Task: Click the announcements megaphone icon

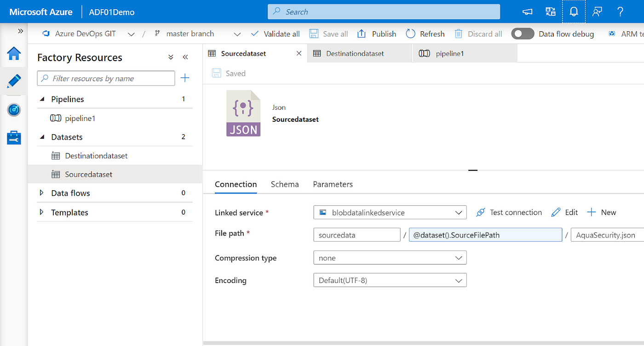Action: (528, 11)
